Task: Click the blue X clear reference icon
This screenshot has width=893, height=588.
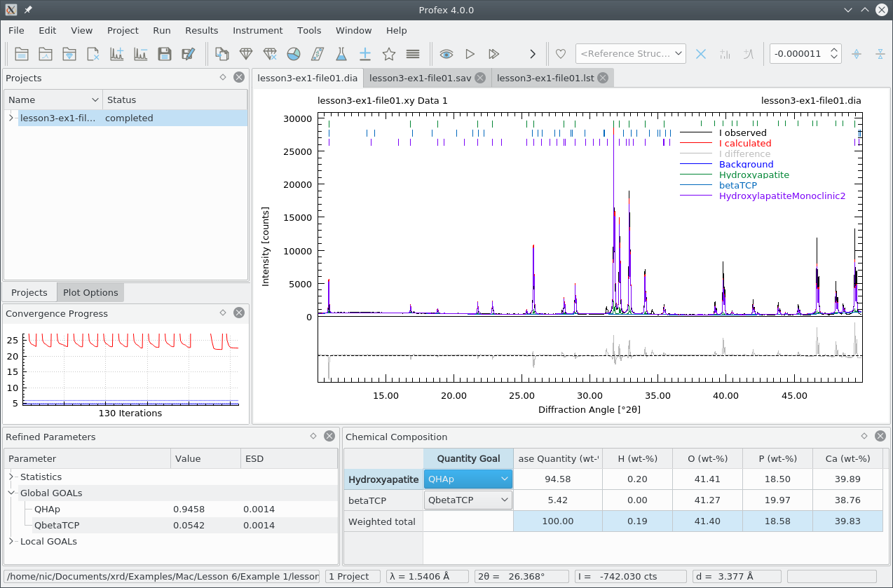Action: tap(701, 54)
